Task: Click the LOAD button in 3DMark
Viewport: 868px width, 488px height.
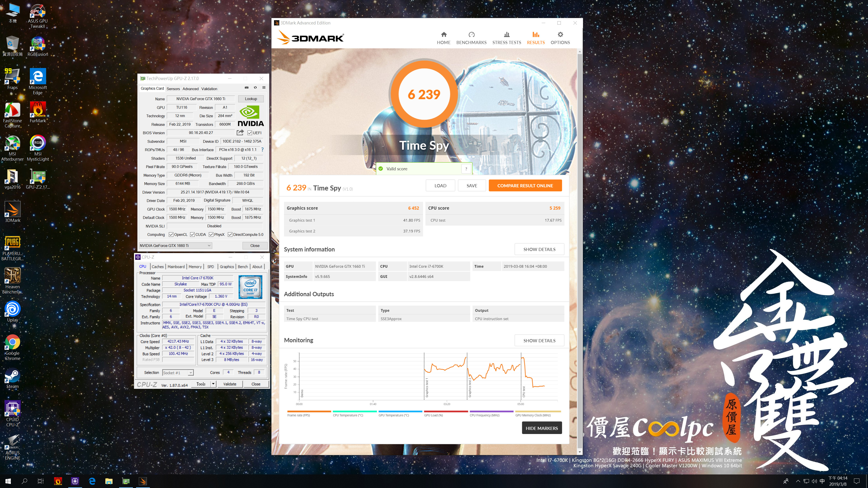Action: click(440, 185)
